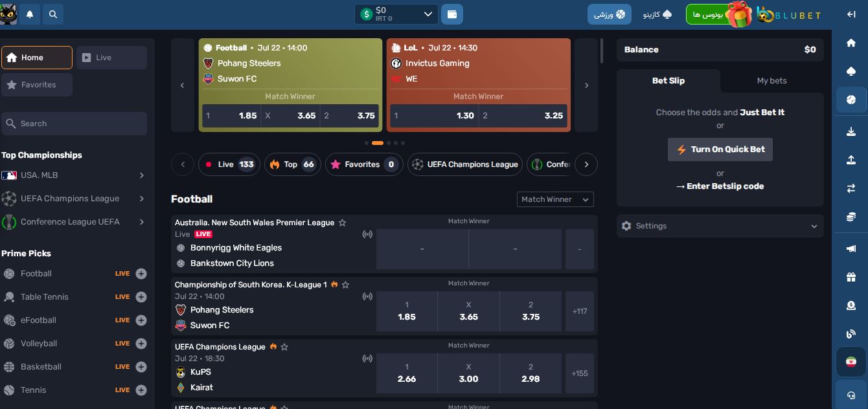Show next featured match in carousel

coord(586,85)
